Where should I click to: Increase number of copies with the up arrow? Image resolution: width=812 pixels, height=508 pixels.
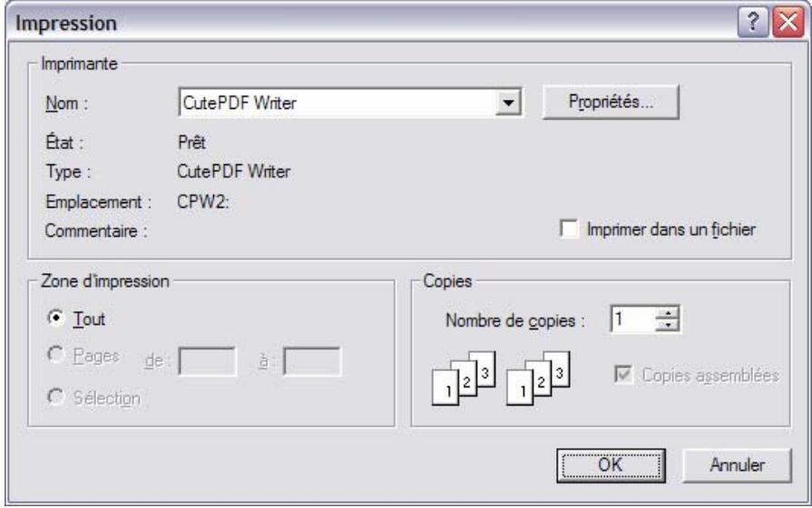pyautogui.click(x=668, y=313)
